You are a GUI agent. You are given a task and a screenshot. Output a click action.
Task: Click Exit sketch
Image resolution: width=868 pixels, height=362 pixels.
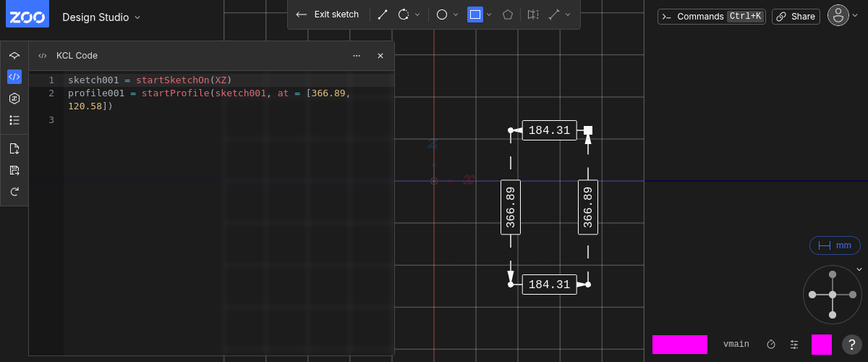pyautogui.click(x=328, y=14)
